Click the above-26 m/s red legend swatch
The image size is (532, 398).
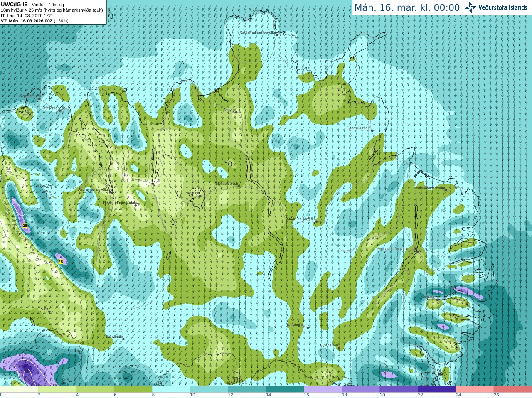pyautogui.click(x=513, y=389)
